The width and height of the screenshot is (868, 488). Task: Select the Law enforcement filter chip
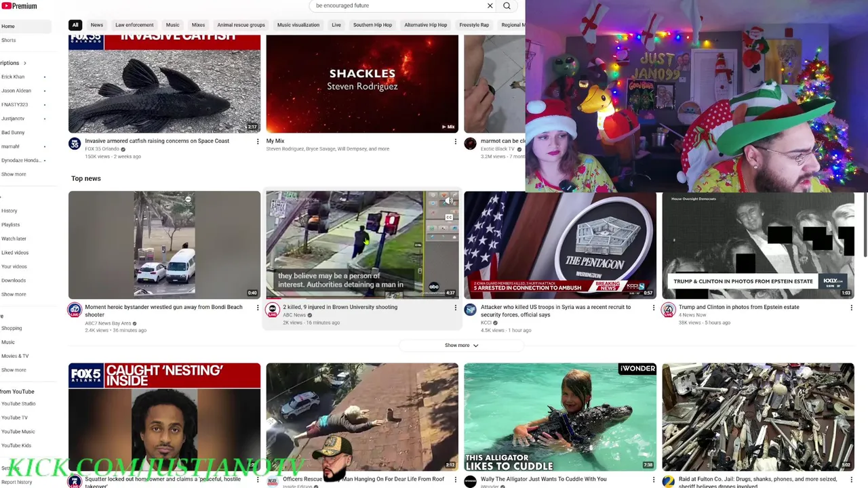[134, 25]
